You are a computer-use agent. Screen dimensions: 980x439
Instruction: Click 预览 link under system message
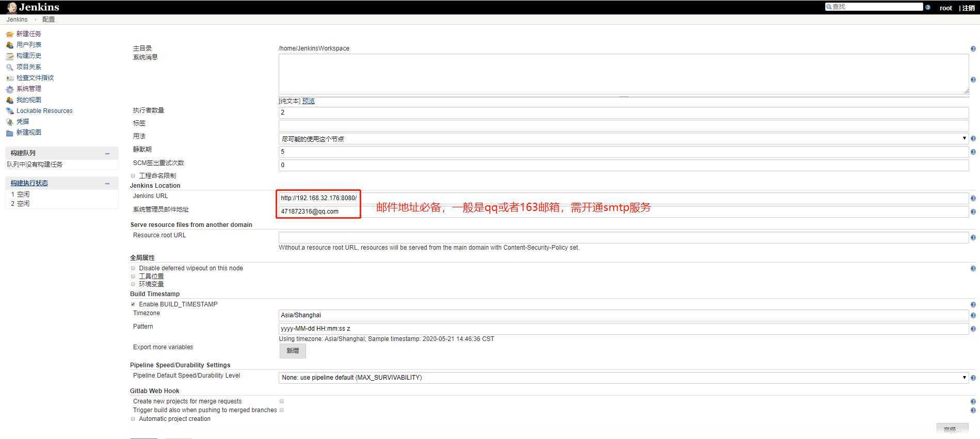(309, 101)
